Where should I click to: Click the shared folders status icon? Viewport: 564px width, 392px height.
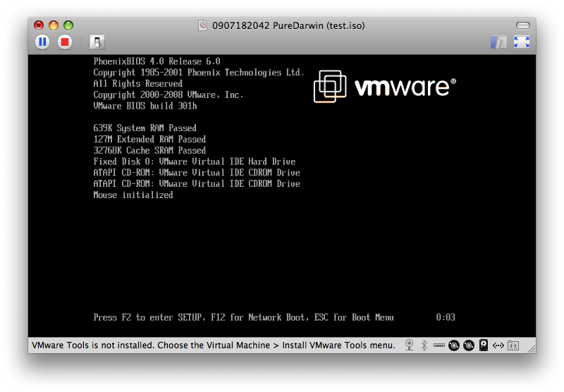pyautogui.click(x=513, y=345)
